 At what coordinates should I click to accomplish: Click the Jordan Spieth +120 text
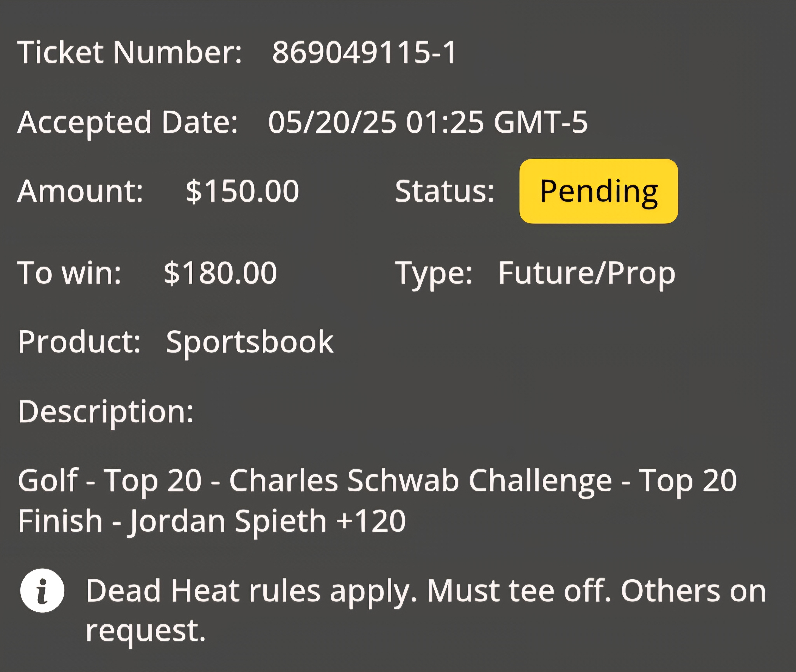click(x=268, y=521)
